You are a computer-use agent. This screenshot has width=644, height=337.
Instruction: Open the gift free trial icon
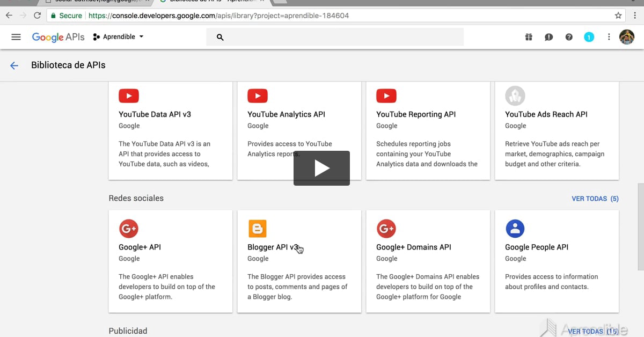point(529,37)
